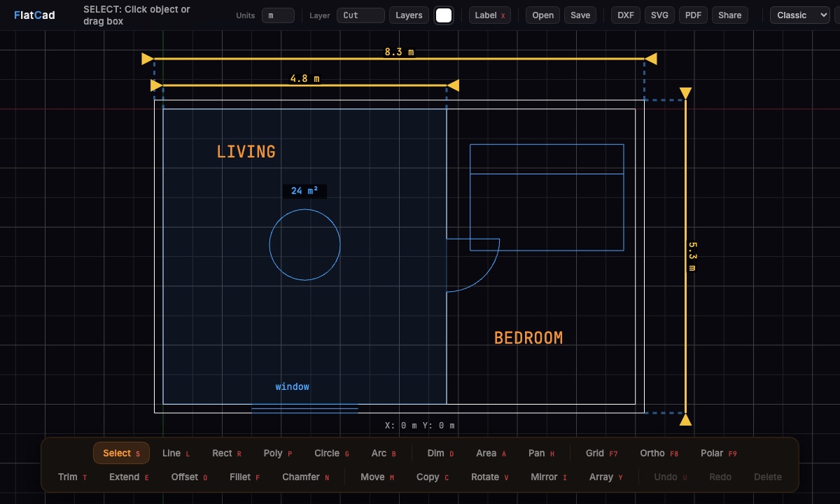This screenshot has width=840, height=504.
Task: Click the Open file button
Action: (542, 15)
